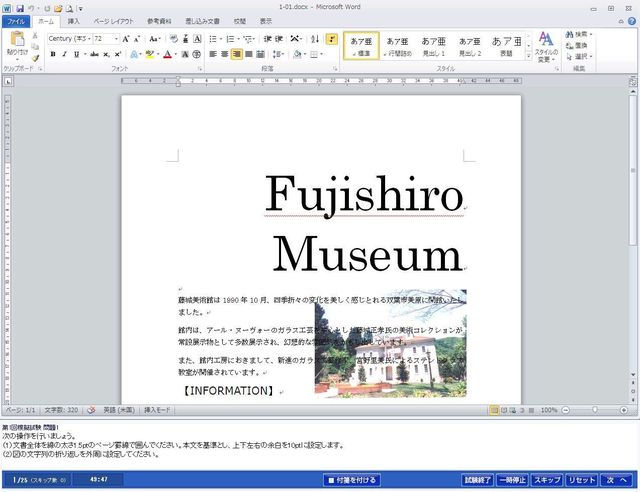Open the 挿入 ribbon tab
Viewport: 640px width, 492px height.
pyautogui.click(x=73, y=20)
